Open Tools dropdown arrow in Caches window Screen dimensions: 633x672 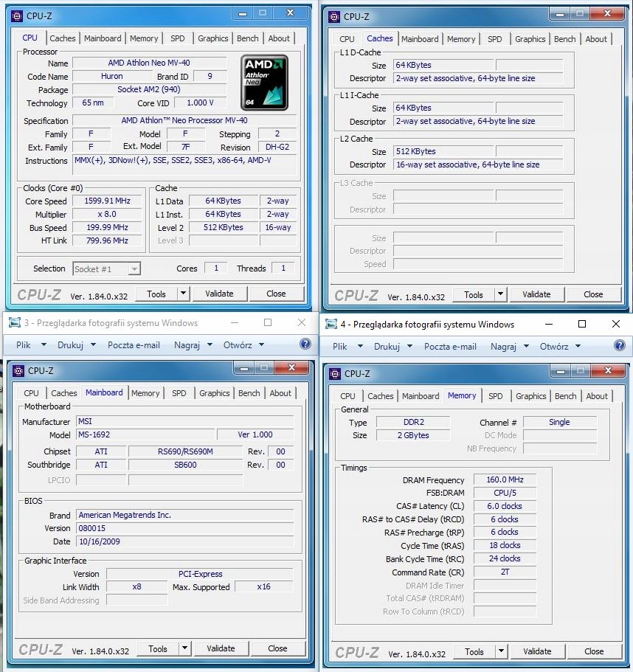point(500,294)
